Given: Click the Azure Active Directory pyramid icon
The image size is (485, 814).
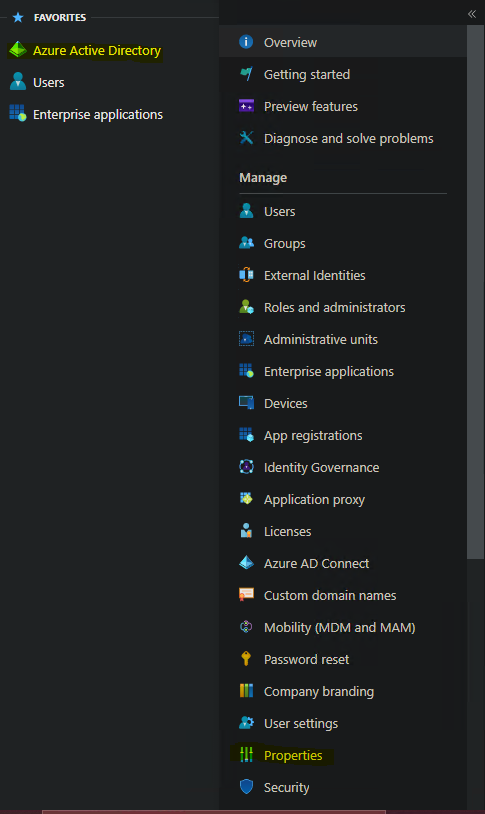Looking at the screenshot, I should 18,50.
